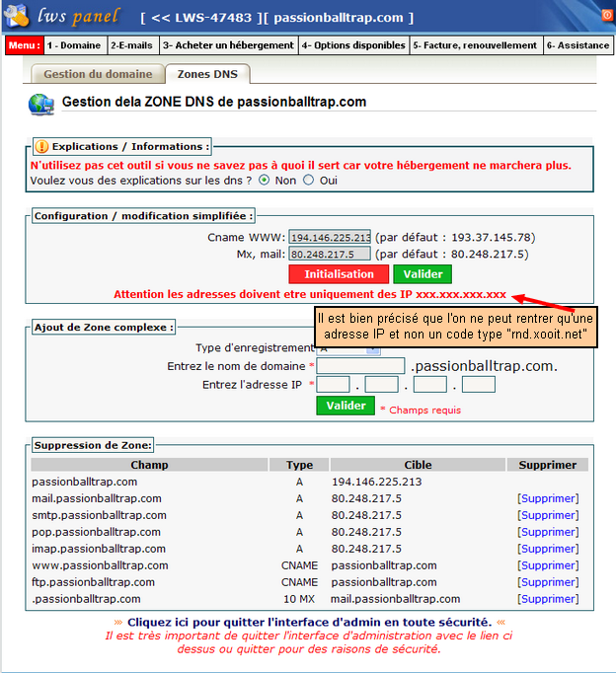The height and width of the screenshot is (673, 616).
Task: Click the www.passionballtrap.com champ cell
Action: coord(100,565)
